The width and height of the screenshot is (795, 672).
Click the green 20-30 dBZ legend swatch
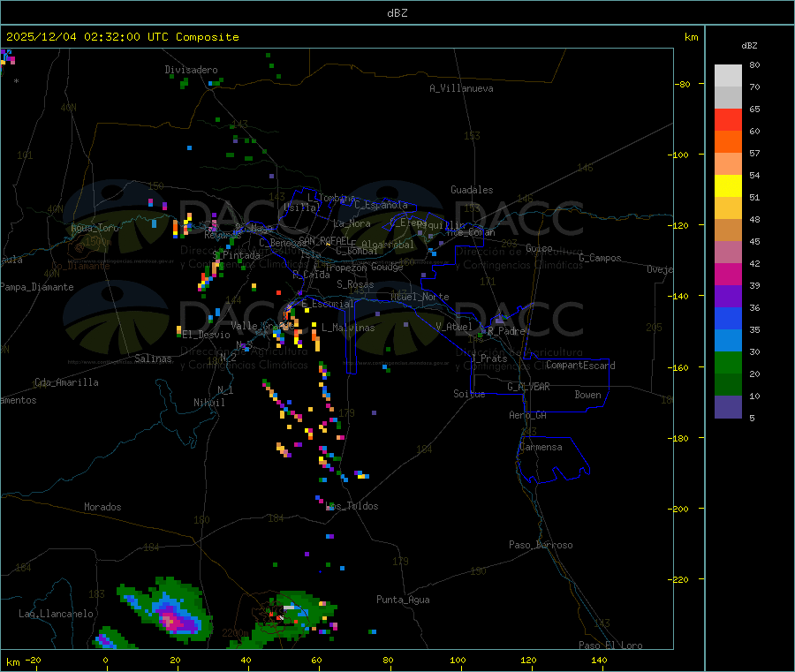(x=728, y=362)
